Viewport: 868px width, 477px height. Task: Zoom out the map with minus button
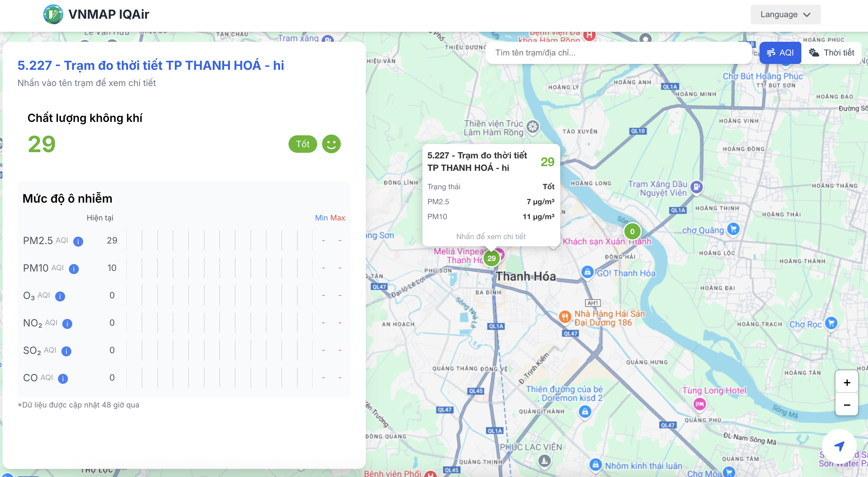click(x=847, y=405)
